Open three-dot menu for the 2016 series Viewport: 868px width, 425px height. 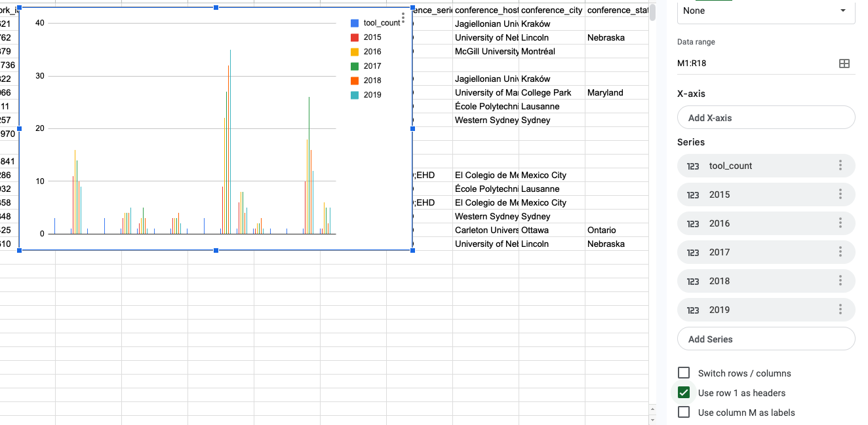[x=840, y=223]
